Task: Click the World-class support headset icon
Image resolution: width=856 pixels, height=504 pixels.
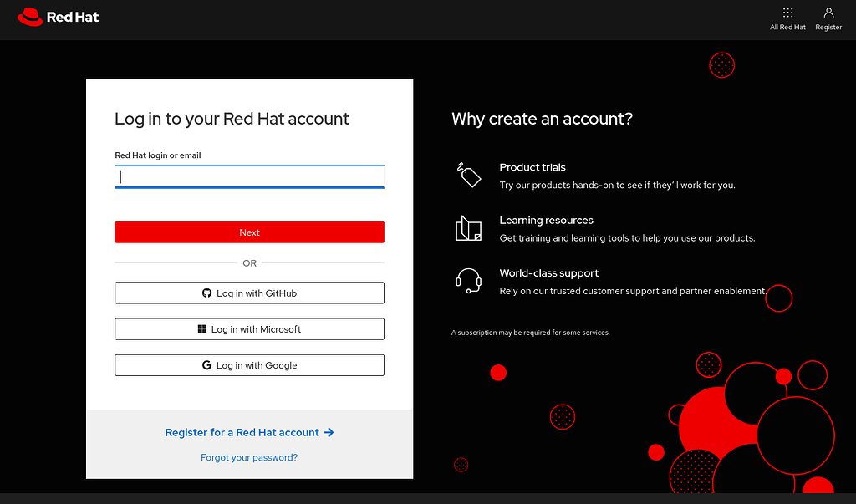Action: (x=468, y=281)
